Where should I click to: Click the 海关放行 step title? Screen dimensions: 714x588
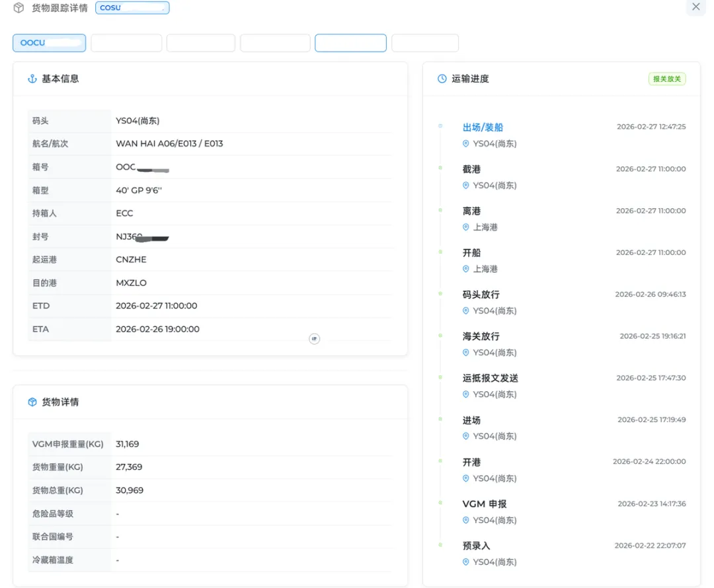[481, 337]
